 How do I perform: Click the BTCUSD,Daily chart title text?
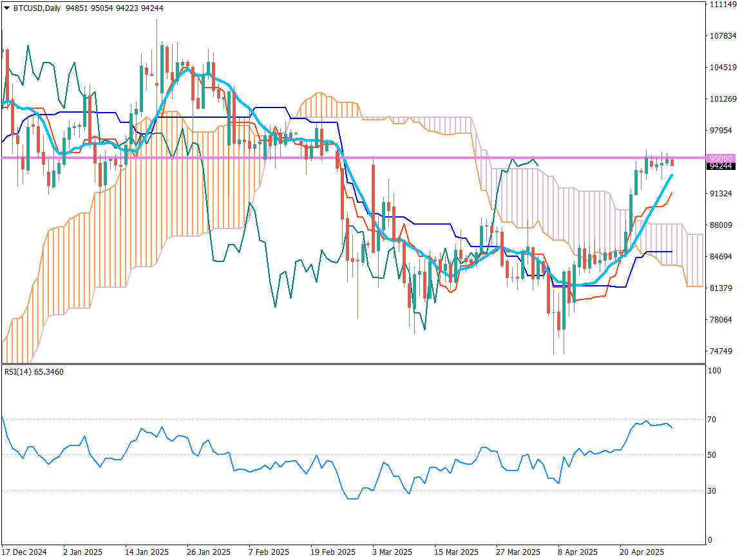coord(37,8)
